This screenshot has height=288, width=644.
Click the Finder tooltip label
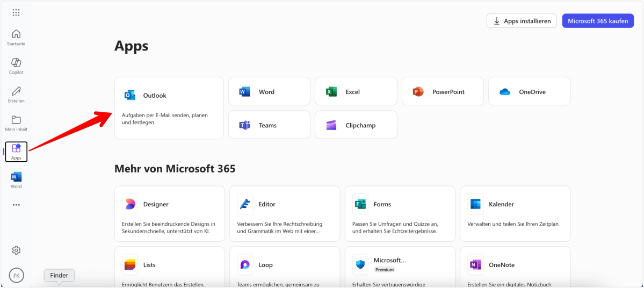pyautogui.click(x=59, y=275)
